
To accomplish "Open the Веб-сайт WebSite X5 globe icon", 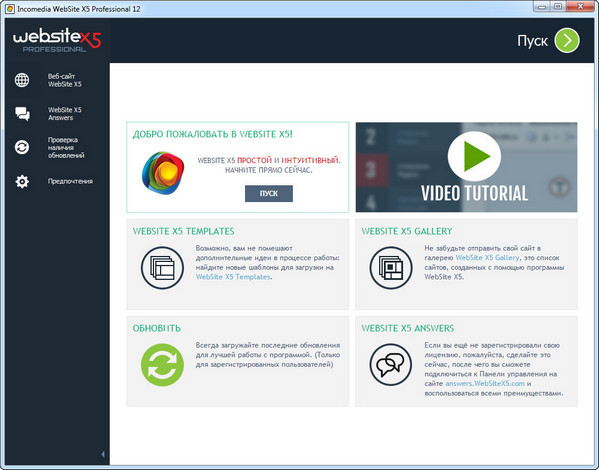I will (22, 80).
